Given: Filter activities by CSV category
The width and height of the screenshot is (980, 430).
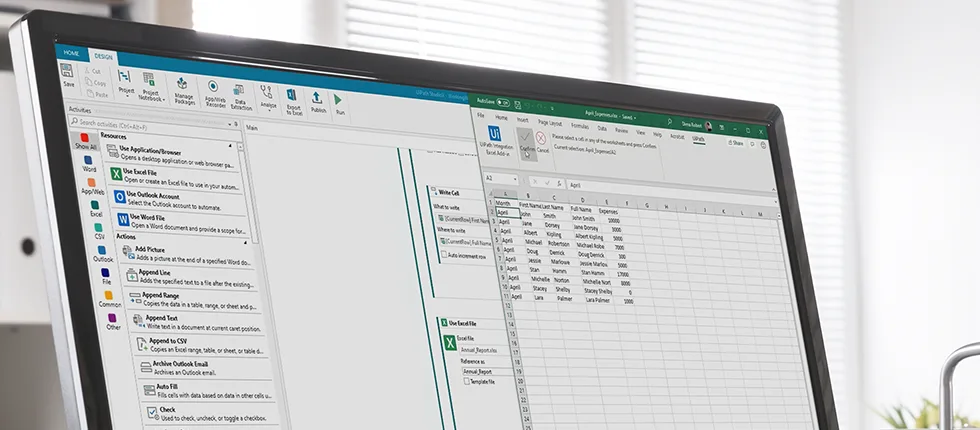Looking at the screenshot, I should click(99, 232).
